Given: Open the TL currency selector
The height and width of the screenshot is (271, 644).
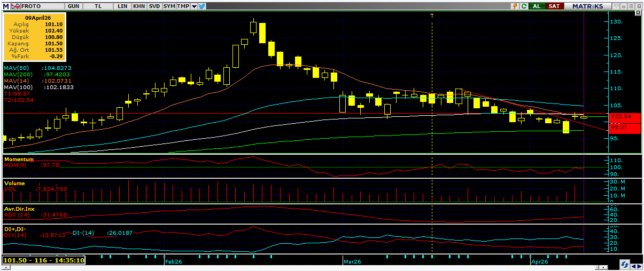Looking at the screenshot, I should point(98,6).
